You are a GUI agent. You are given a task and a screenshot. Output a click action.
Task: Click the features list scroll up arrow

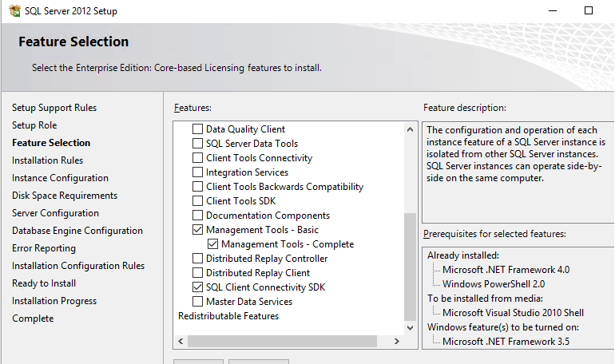tap(410, 129)
